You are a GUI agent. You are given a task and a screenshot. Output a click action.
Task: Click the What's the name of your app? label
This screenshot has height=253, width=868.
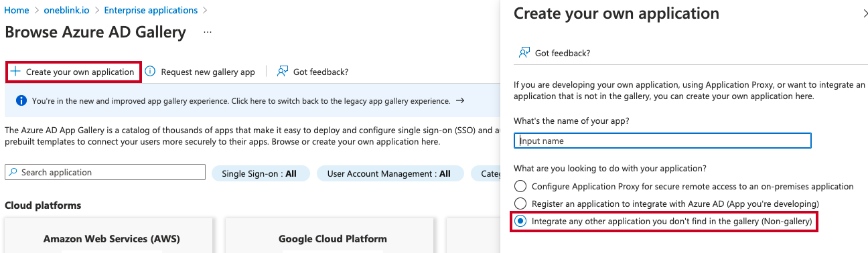click(571, 120)
